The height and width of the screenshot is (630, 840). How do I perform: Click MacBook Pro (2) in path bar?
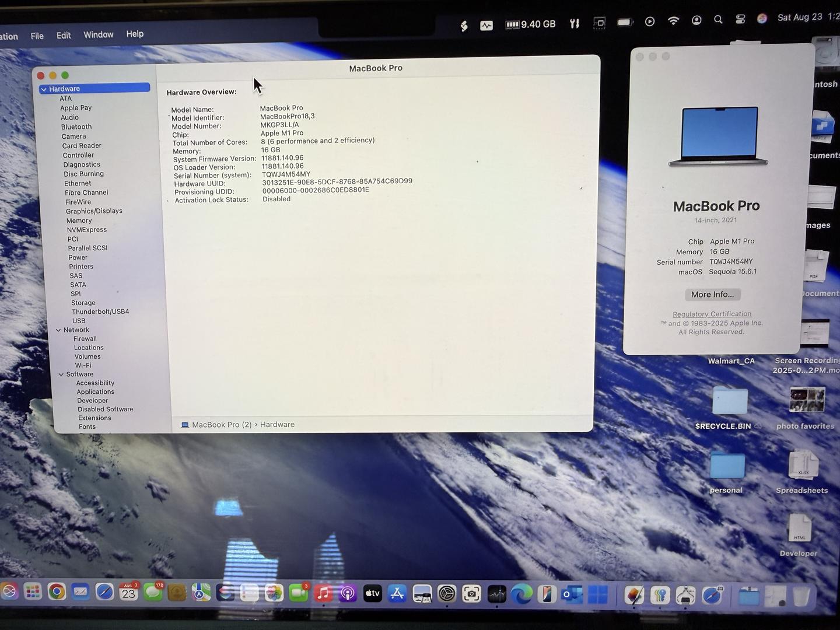click(x=216, y=425)
